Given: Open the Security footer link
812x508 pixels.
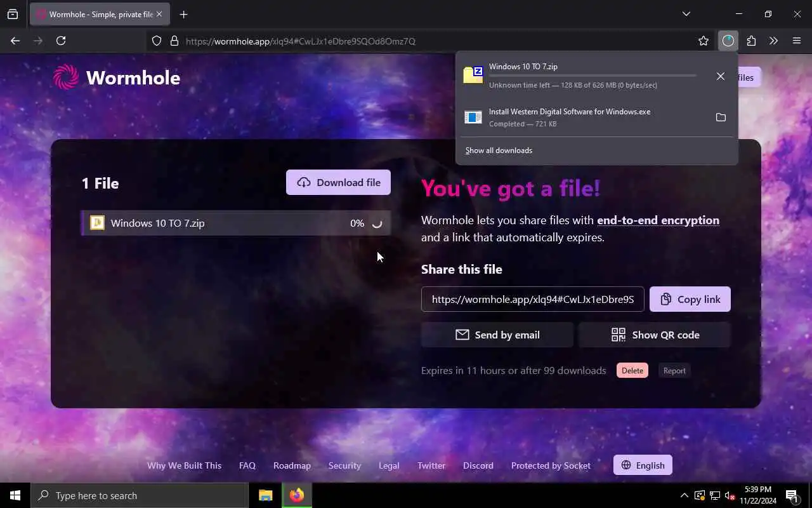Looking at the screenshot, I should click(x=344, y=465).
